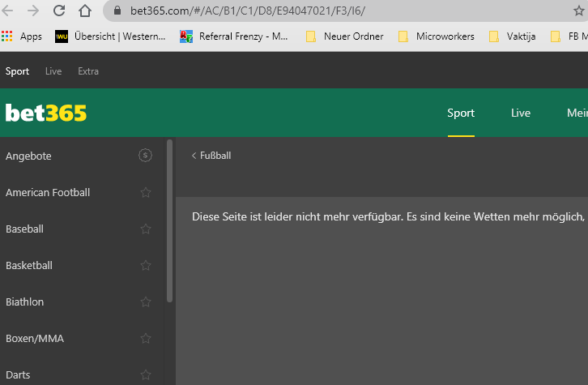588x385 pixels.
Task: Favorite American Football with star
Action: click(146, 193)
